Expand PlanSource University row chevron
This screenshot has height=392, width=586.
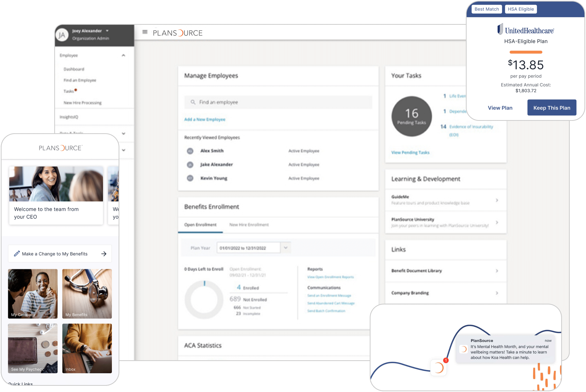[x=497, y=222]
